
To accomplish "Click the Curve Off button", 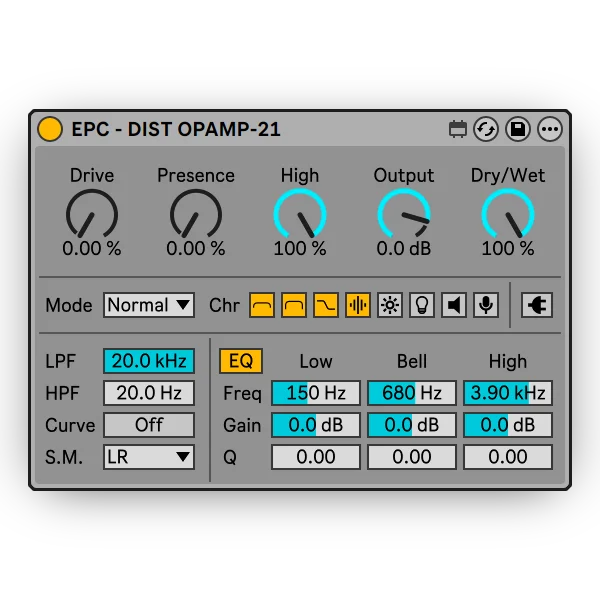I will tap(149, 425).
